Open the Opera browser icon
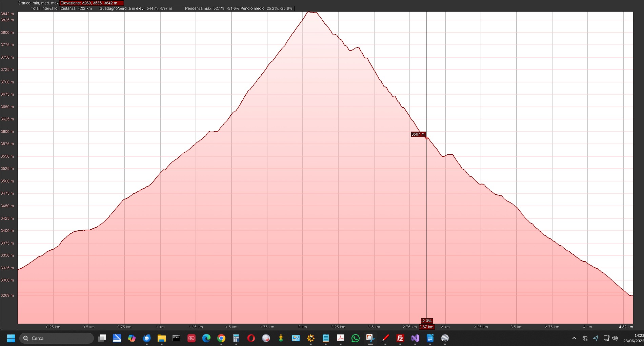Screen dimensions: 644x346 [x=251, y=338]
